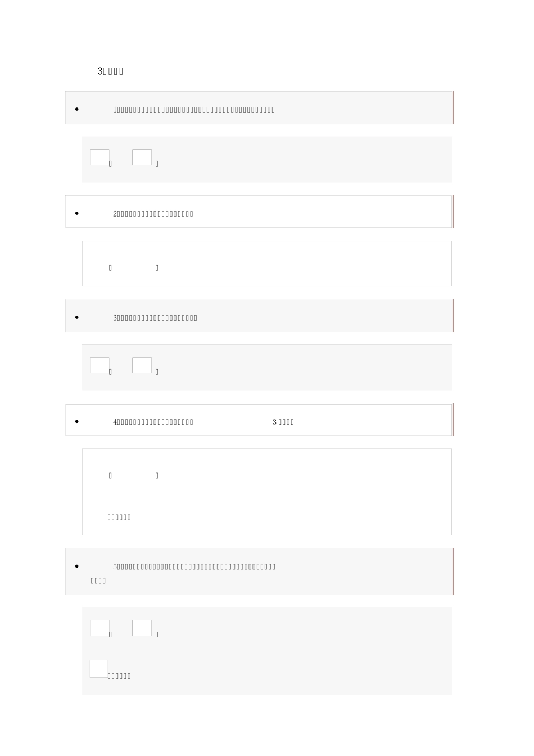Image resolution: width=534 pixels, height=756 pixels.
Task: Choose the first option under question 2
Action: pyautogui.click(x=110, y=268)
